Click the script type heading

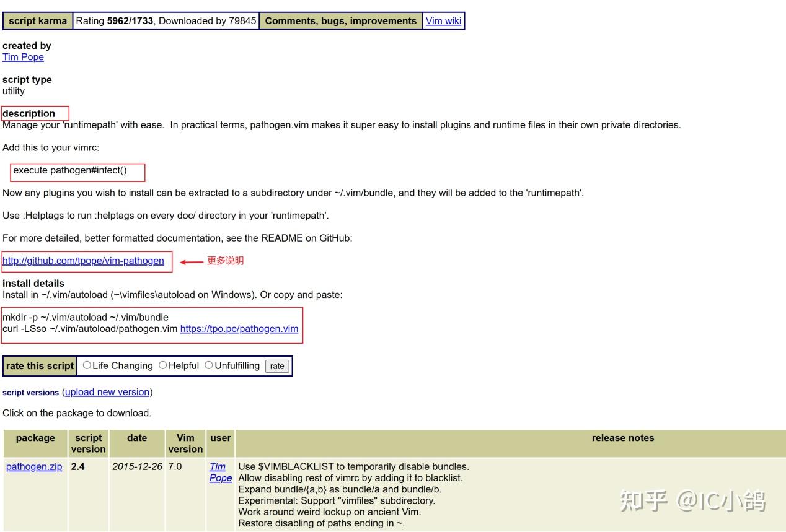point(27,79)
